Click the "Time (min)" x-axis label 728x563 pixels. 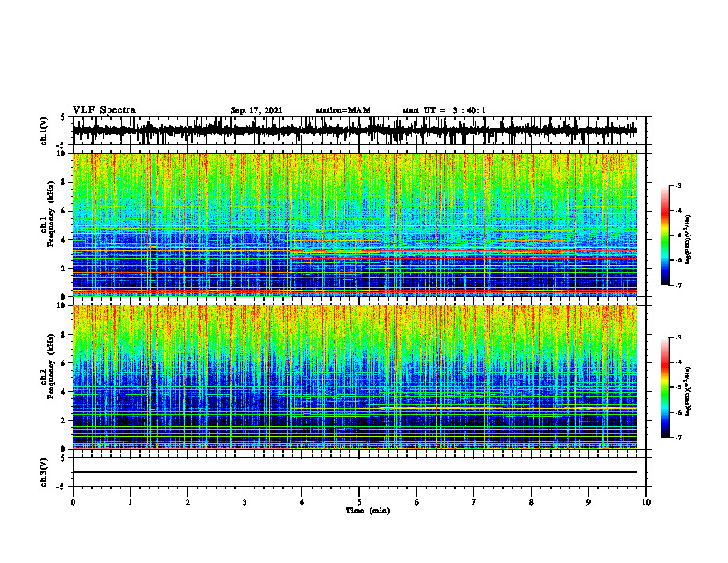[368, 511]
